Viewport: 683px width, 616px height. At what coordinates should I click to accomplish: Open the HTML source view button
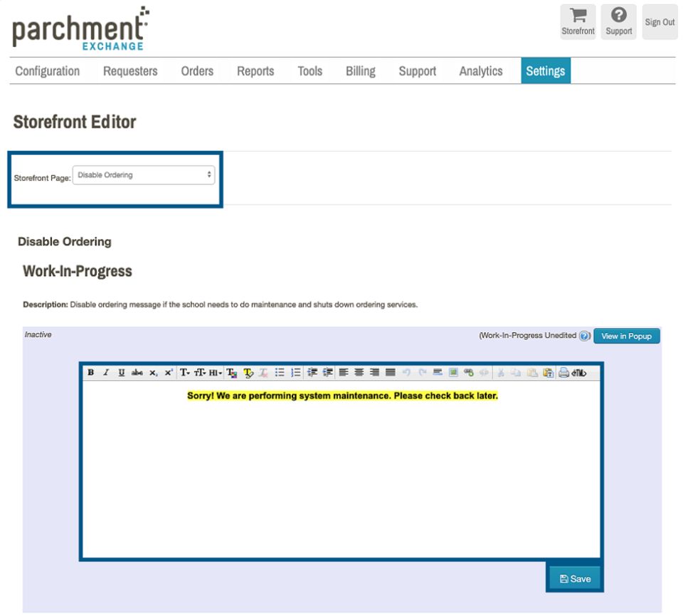click(x=579, y=373)
